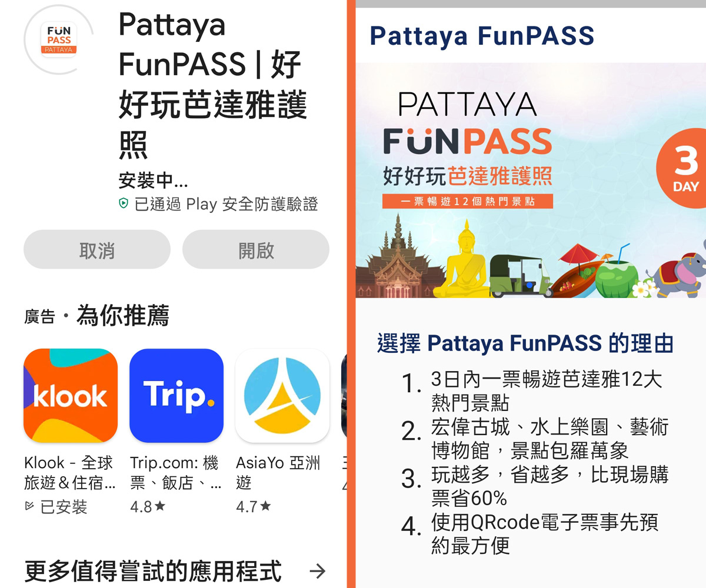Open the Trip.com app icon
Image resolution: width=706 pixels, height=588 pixels.
click(x=176, y=396)
